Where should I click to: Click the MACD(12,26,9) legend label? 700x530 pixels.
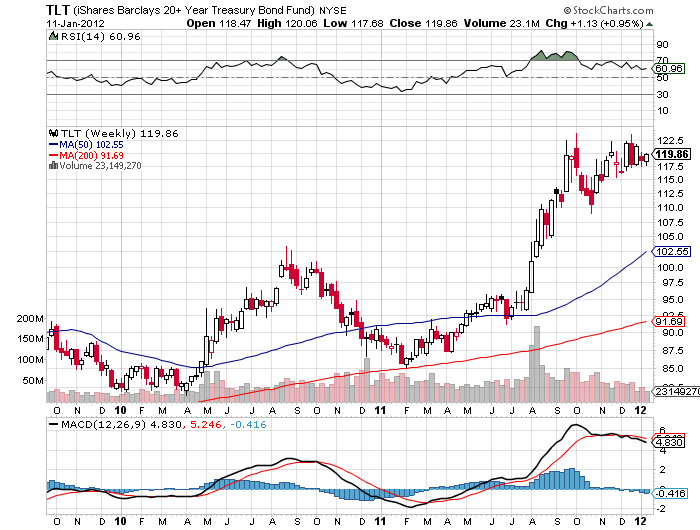click(x=103, y=424)
